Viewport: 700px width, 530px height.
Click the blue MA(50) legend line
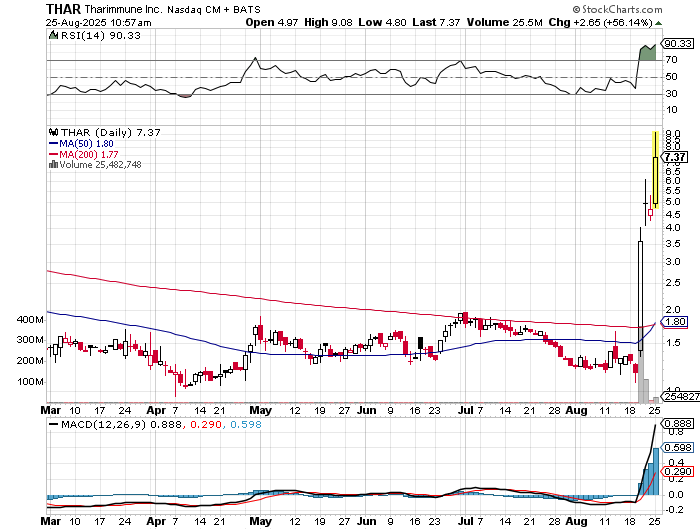tap(51, 143)
